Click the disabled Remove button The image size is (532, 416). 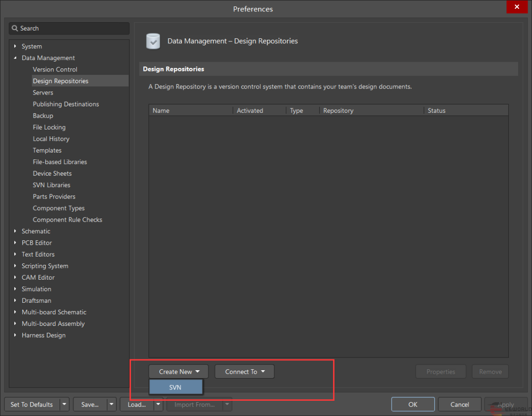click(x=490, y=372)
